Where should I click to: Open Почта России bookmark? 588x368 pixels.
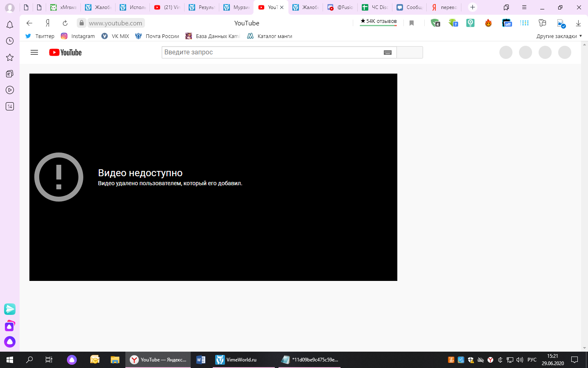pos(158,36)
